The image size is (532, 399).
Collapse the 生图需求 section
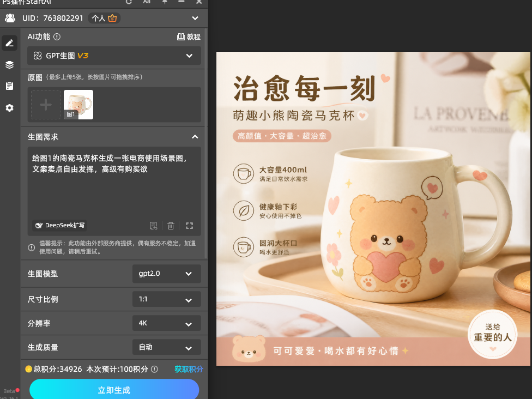[x=195, y=137]
